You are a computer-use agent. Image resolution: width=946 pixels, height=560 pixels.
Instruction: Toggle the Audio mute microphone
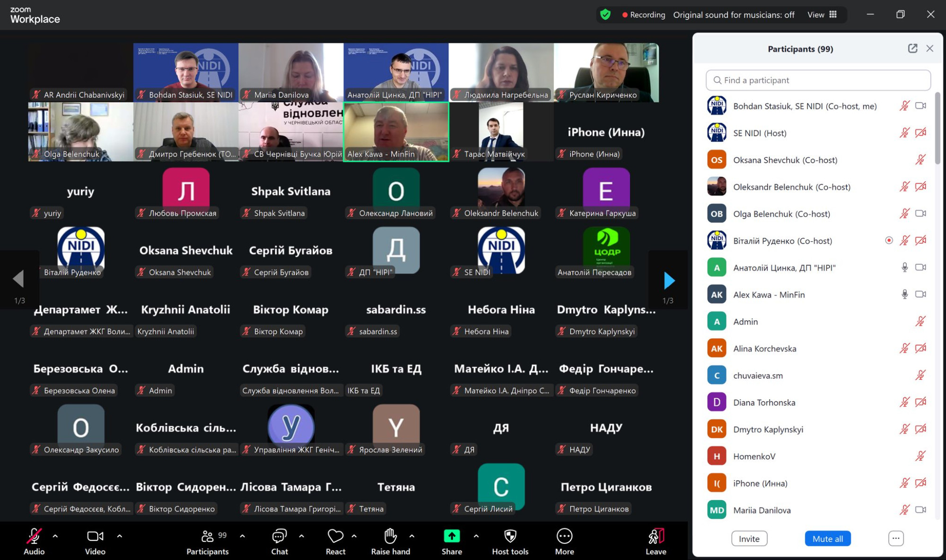tap(34, 536)
